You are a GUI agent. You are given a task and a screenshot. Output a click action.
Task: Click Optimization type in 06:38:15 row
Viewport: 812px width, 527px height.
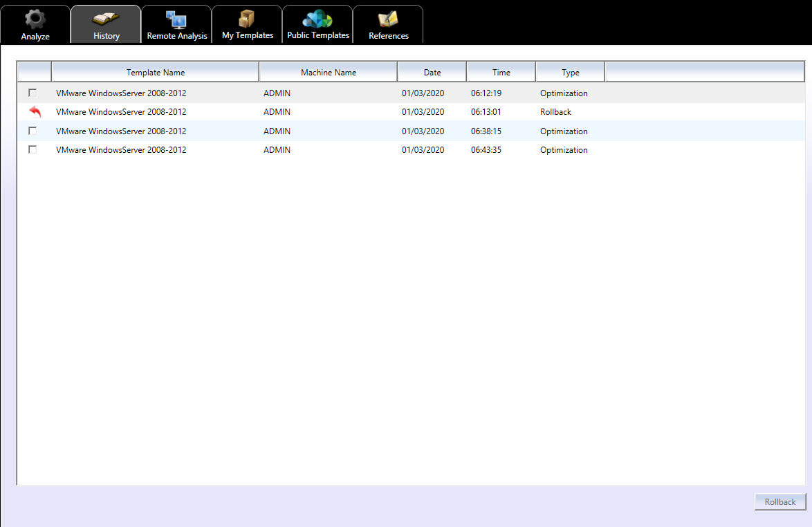pos(564,131)
